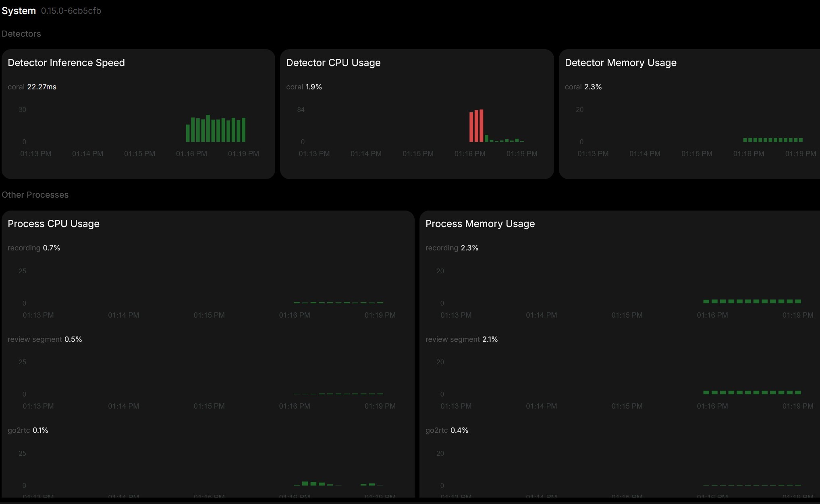Click the Process Memory Usage card title
This screenshot has width=820, height=504.
(480, 224)
